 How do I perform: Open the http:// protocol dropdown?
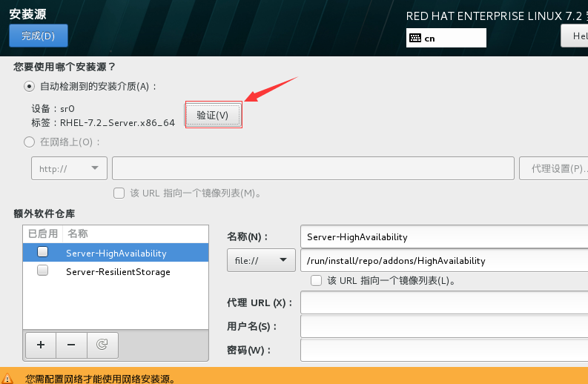click(70, 168)
